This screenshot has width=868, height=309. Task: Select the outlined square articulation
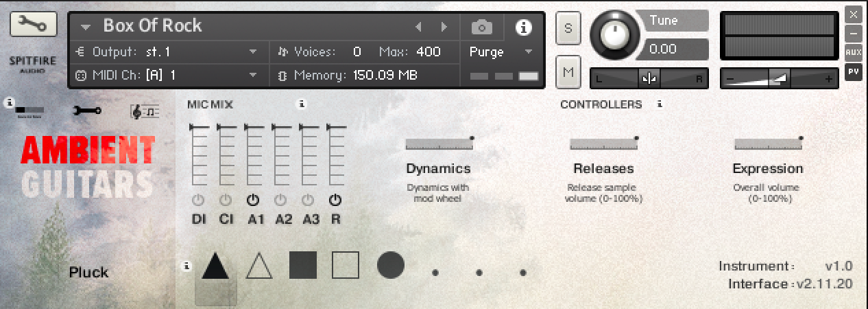pos(346,265)
